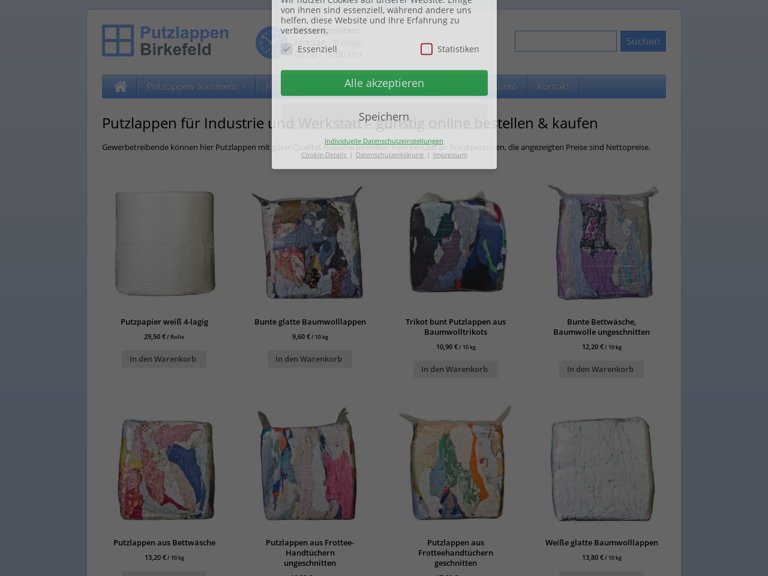Screen dimensions: 768x576
Task: Open the Kontakt menu item
Action: (553, 87)
